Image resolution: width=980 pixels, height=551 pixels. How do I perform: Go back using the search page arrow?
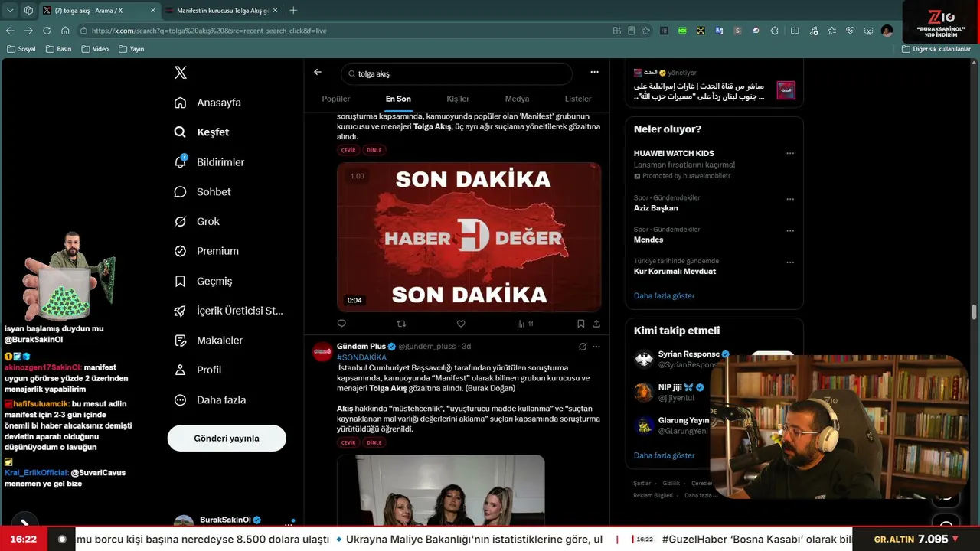318,72
